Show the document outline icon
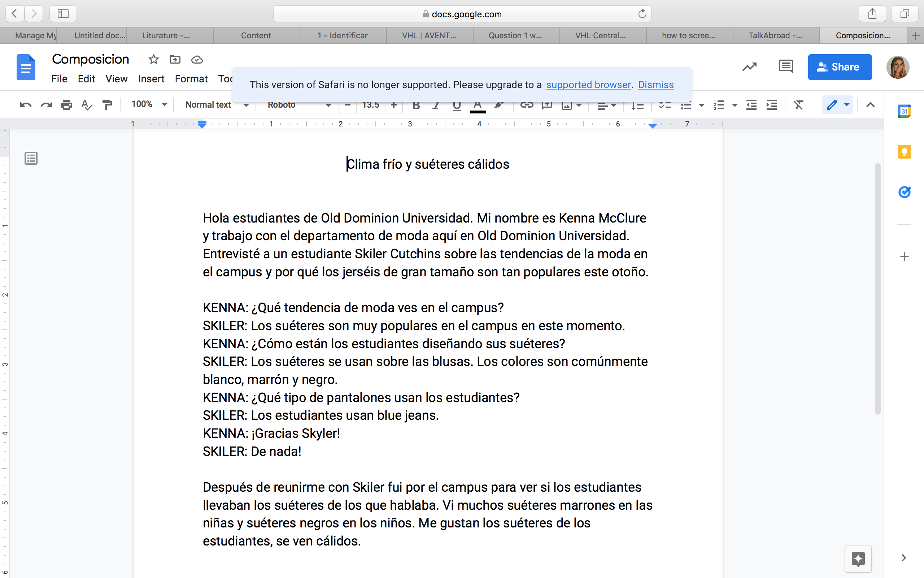The image size is (924, 578). click(31, 158)
